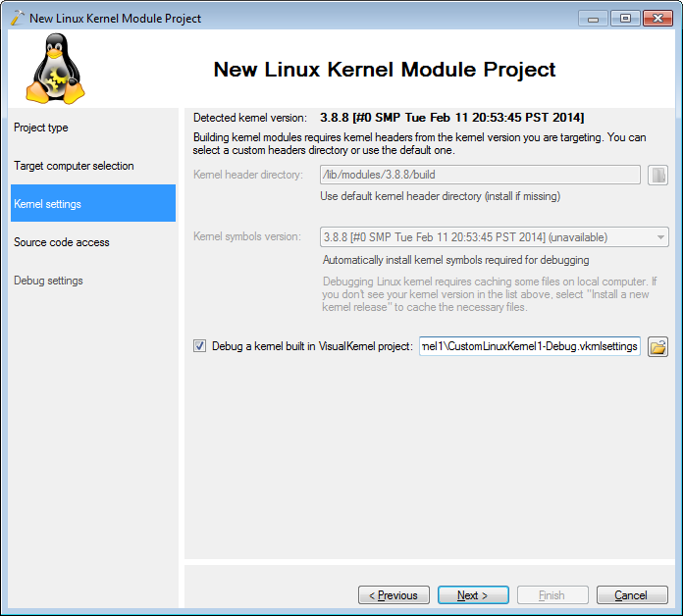Click the disabled kernel header directory browse icon
Viewport: 683px width, 616px height.
[x=657, y=175]
